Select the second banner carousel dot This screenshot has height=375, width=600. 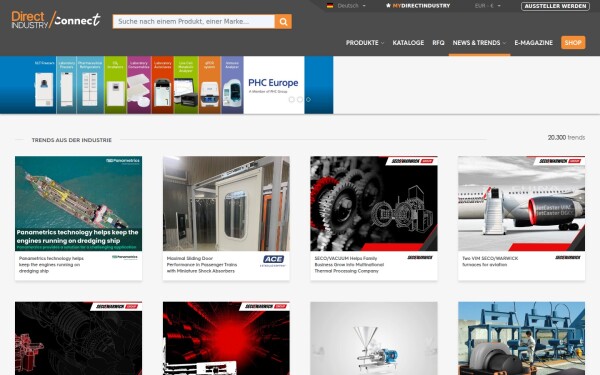300,99
